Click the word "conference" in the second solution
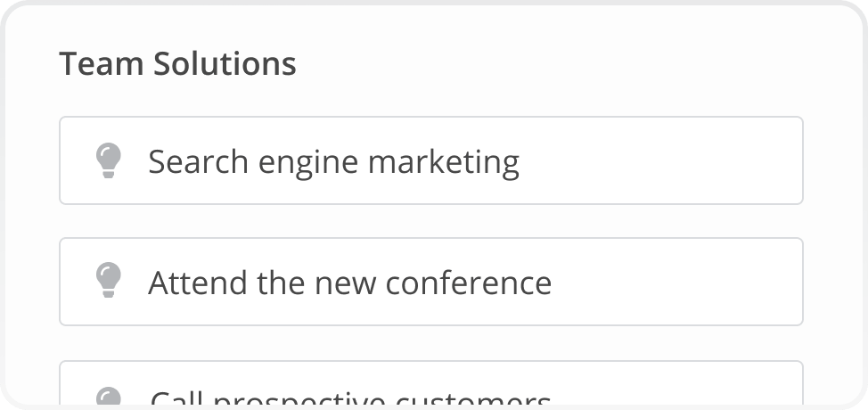The width and height of the screenshot is (868, 410). tap(469, 283)
